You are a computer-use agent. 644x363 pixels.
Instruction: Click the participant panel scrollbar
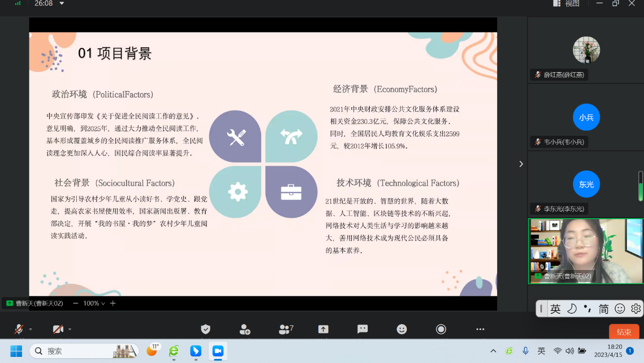pos(640,186)
